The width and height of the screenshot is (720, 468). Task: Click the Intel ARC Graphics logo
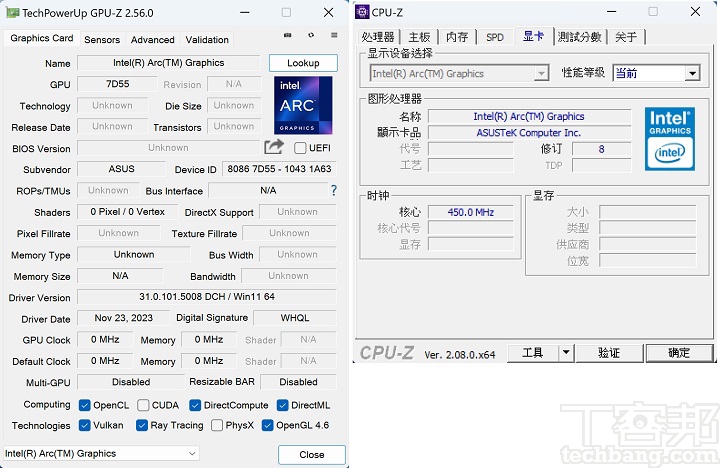[303, 105]
